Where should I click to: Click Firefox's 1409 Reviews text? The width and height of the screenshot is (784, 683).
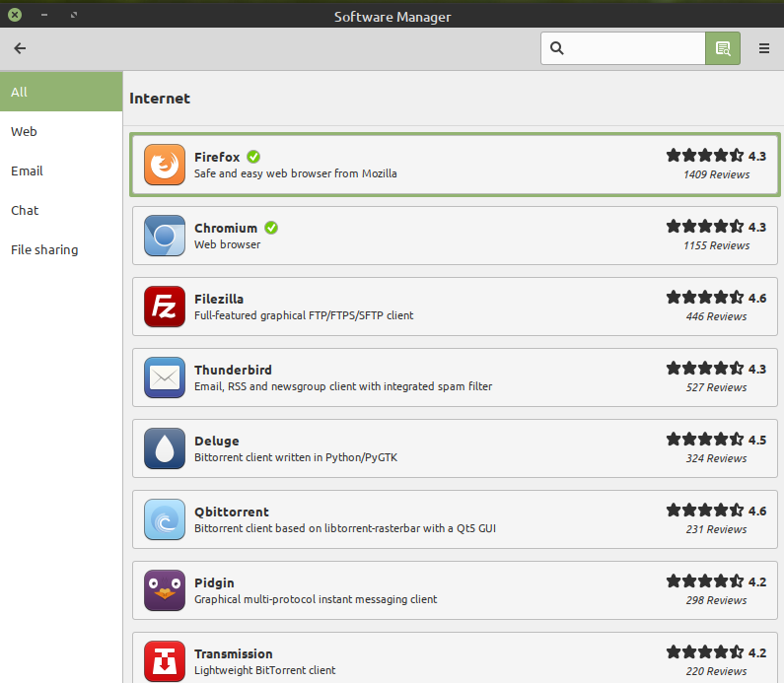pos(716,174)
